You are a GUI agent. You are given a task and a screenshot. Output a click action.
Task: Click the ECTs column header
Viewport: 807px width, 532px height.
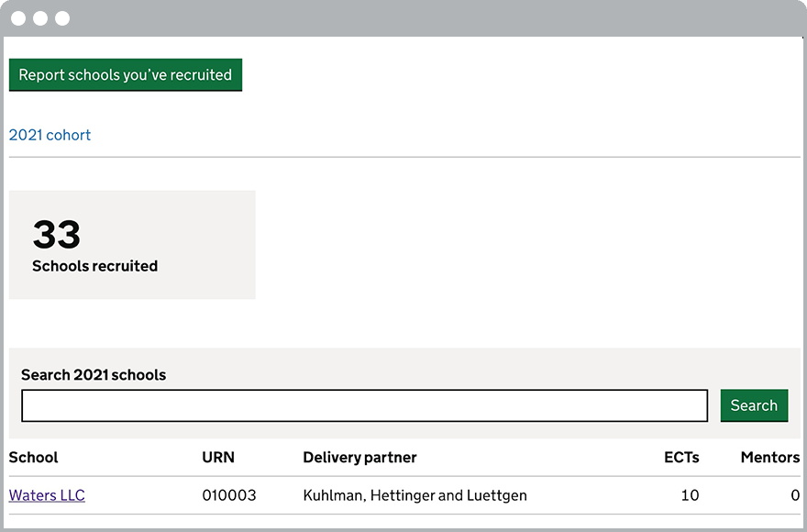681,457
